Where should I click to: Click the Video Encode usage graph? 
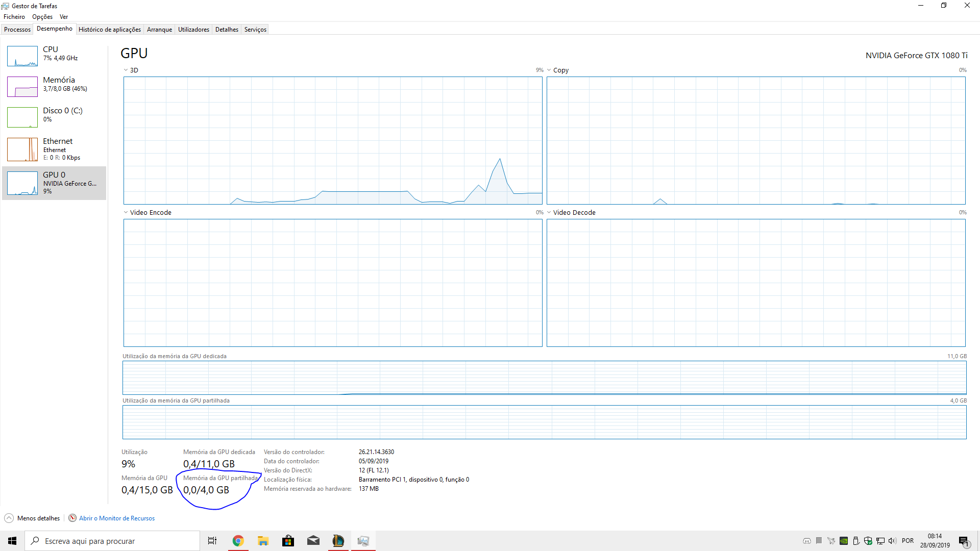pyautogui.click(x=333, y=283)
